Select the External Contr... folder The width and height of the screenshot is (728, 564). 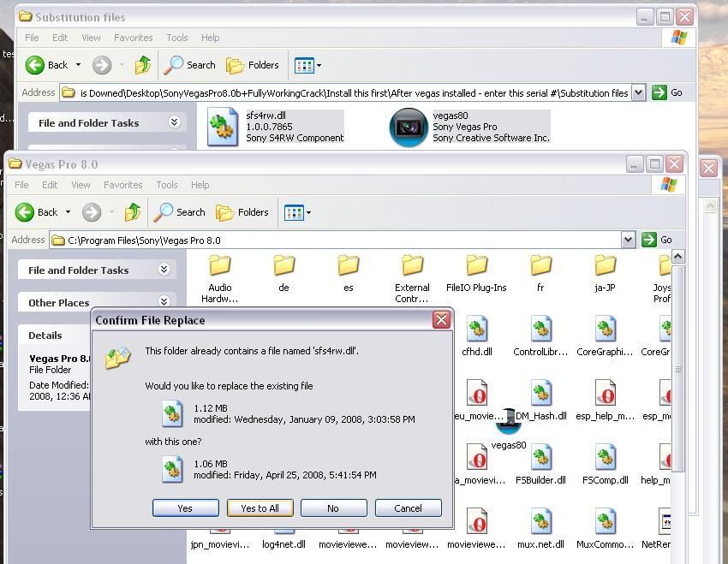pos(412,279)
